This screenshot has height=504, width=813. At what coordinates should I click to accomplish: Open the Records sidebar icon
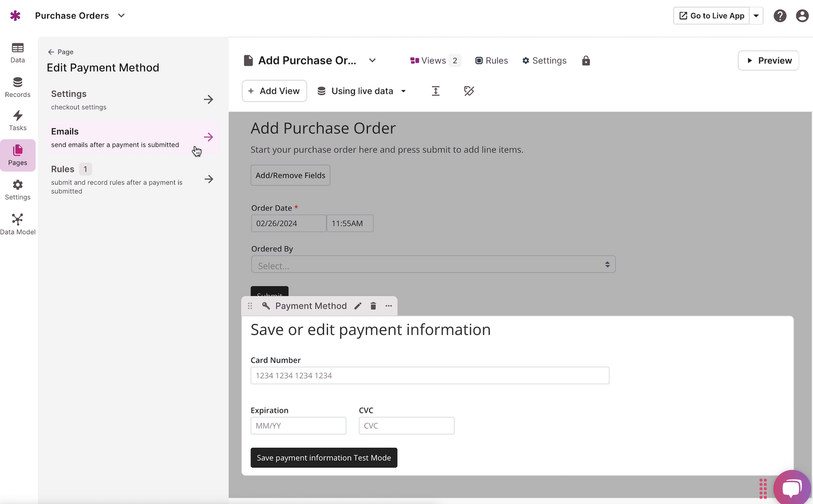17,87
